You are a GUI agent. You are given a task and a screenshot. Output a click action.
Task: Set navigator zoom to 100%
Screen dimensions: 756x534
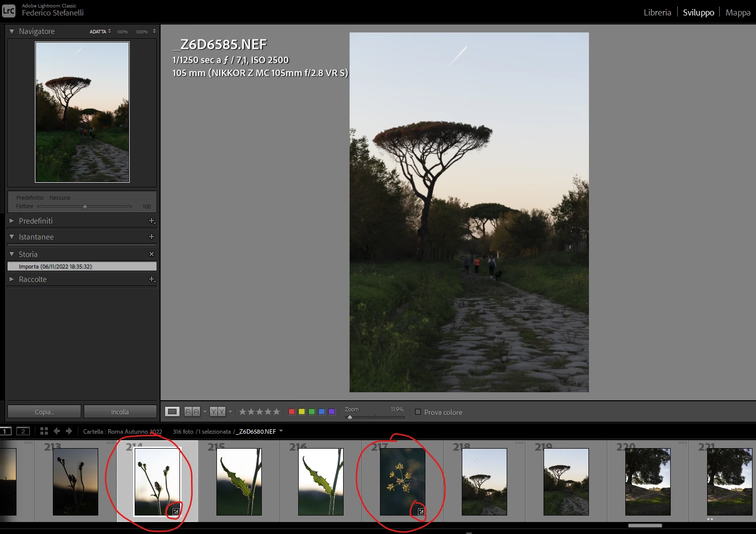122,32
